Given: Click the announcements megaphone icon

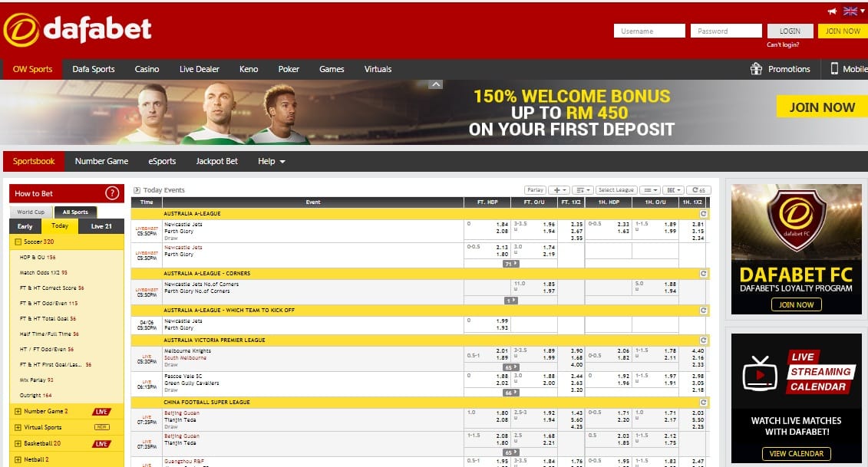Looking at the screenshot, I should (832, 12).
